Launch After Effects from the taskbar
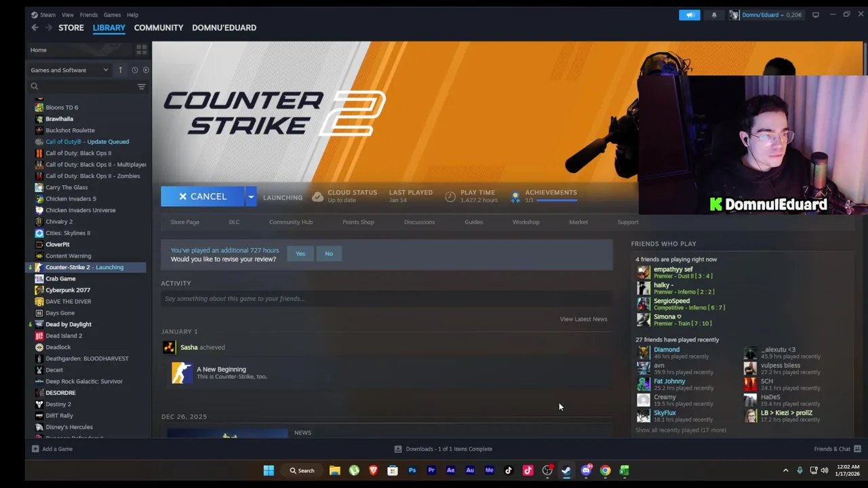Viewport: 868px width, 488px height. click(x=450, y=470)
